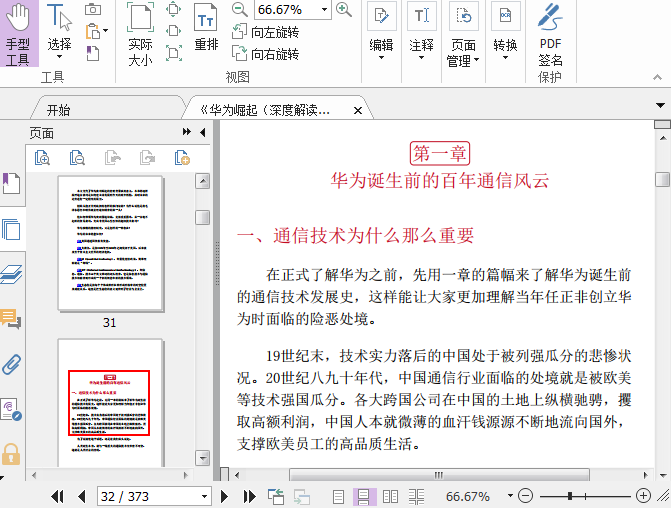
Task: Click the zoom in magnifier in ribbon
Action: click(344, 9)
